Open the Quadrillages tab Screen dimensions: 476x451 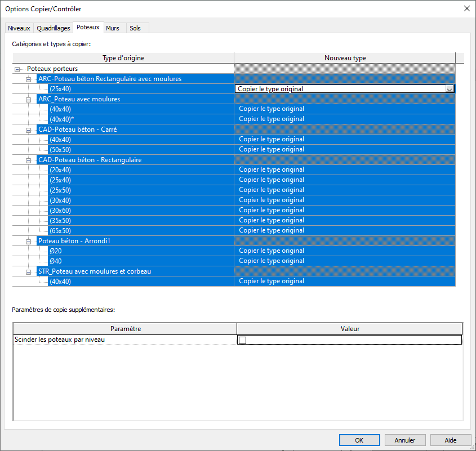[54, 28]
